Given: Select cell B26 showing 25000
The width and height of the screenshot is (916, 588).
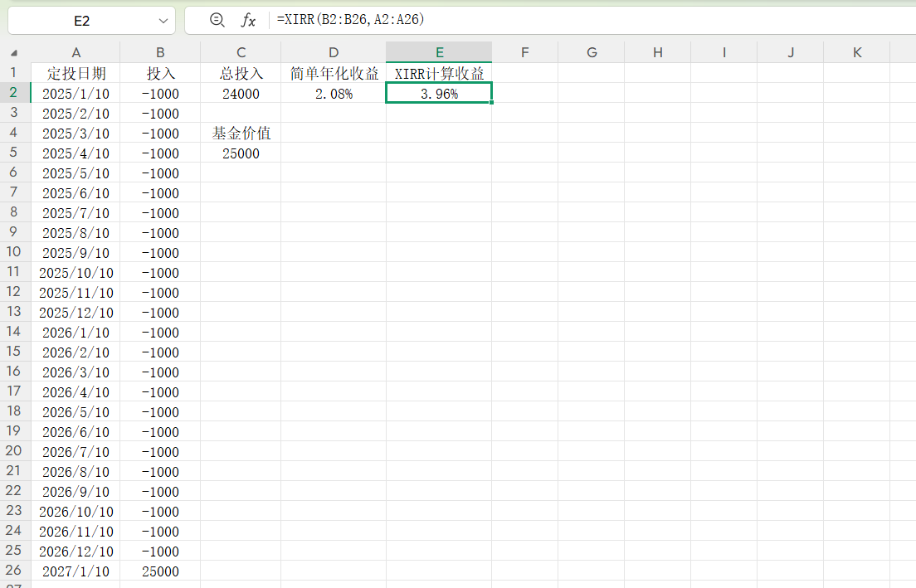Looking at the screenshot, I should click(x=159, y=571).
